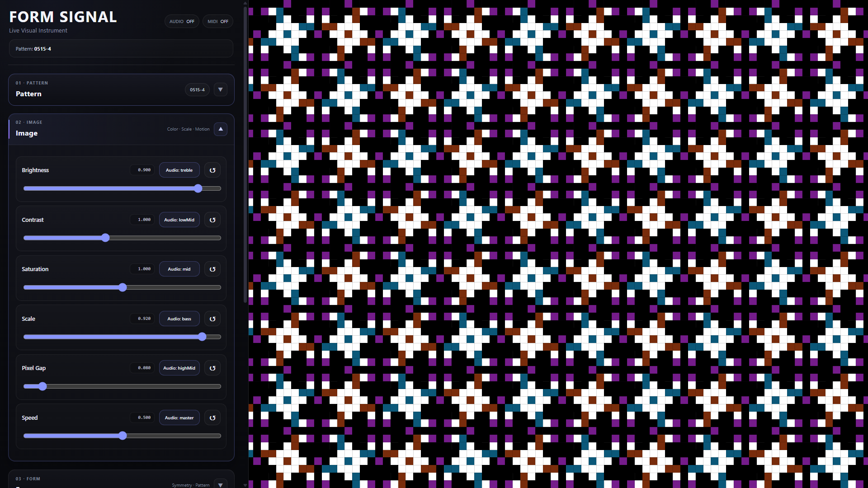
Task: Click the FORM SIGNAL title
Action: point(63,17)
